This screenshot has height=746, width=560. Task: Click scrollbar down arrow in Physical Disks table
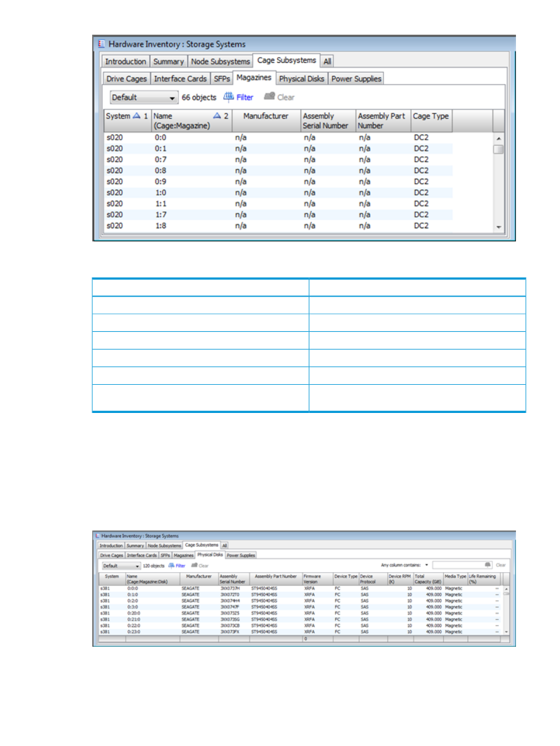(x=507, y=632)
